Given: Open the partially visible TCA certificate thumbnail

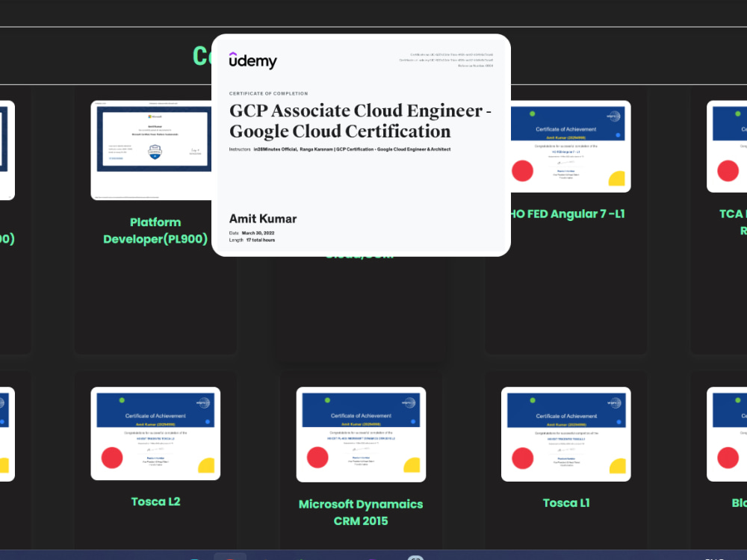Looking at the screenshot, I should pos(727,146).
